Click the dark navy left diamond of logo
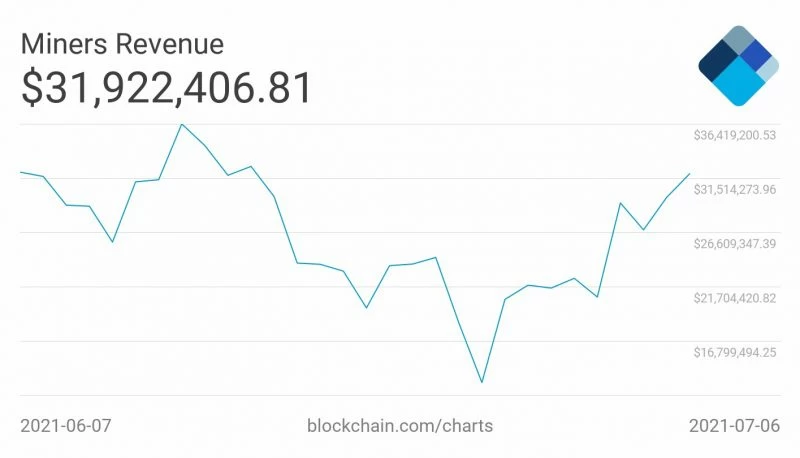The height and width of the screenshot is (458, 800). (x=717, y=60)
